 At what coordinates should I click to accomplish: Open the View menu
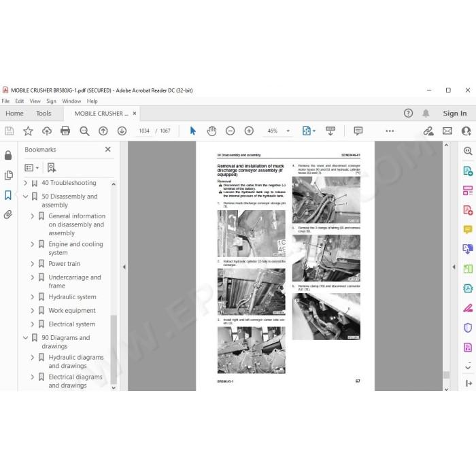(35, 101)
